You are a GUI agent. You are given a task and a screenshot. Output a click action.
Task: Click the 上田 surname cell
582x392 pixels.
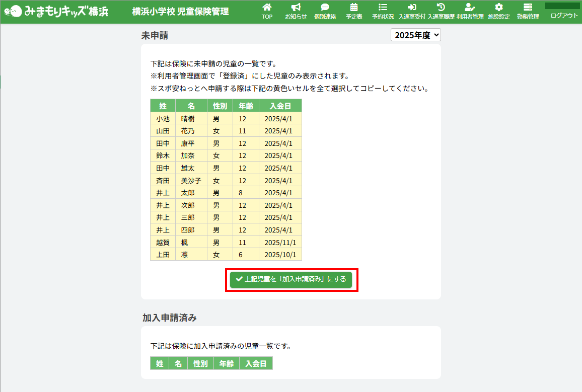click(163, 255)
